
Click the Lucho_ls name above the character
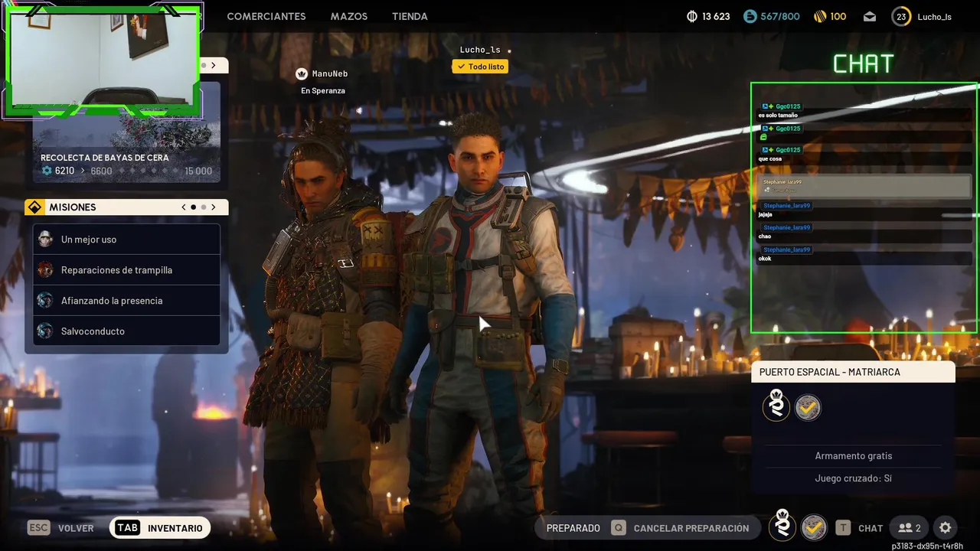[480, 50]
